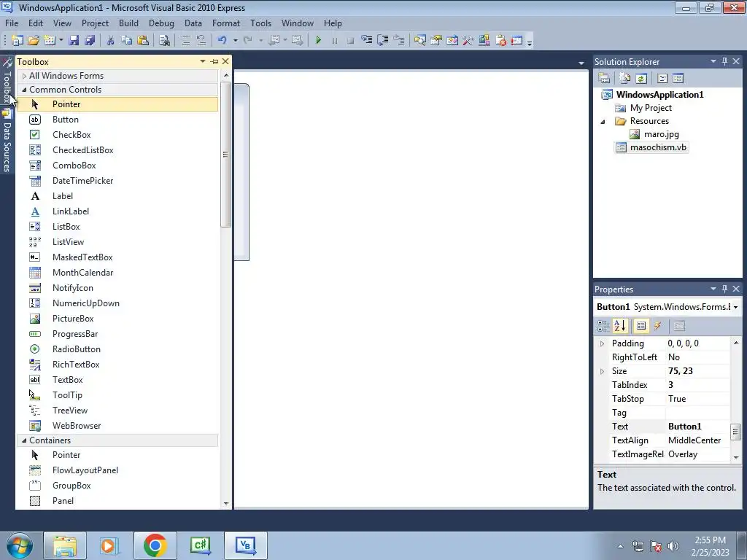
Task: Click the Save All toolbar icon
Action: [90, 41]
